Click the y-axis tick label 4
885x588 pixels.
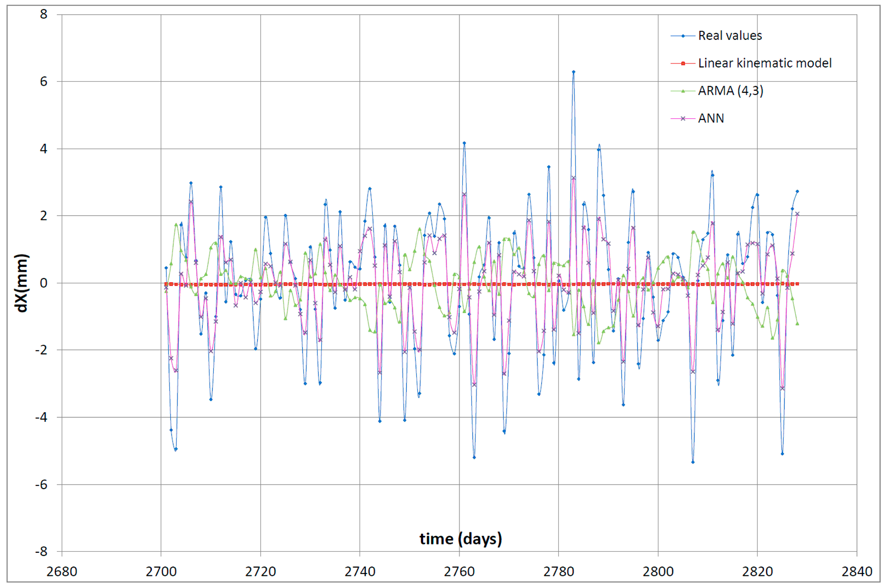[44, 149]
